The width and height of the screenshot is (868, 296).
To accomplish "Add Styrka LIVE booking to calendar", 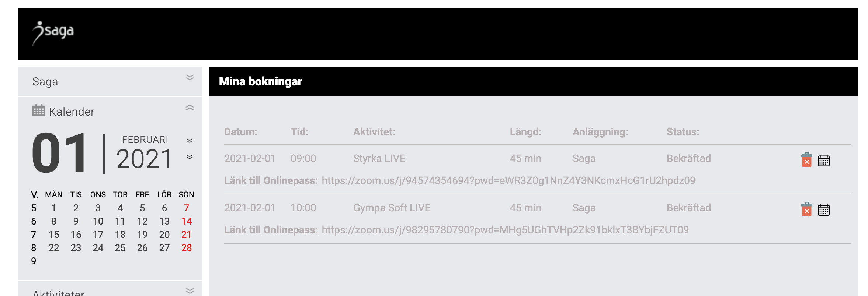I will (x=823, y=161).
